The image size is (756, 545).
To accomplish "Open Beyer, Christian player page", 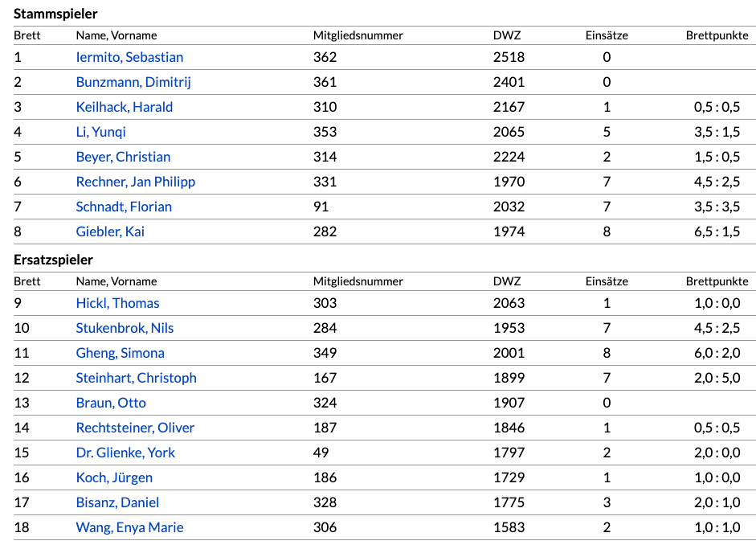I will click(123, 157).
